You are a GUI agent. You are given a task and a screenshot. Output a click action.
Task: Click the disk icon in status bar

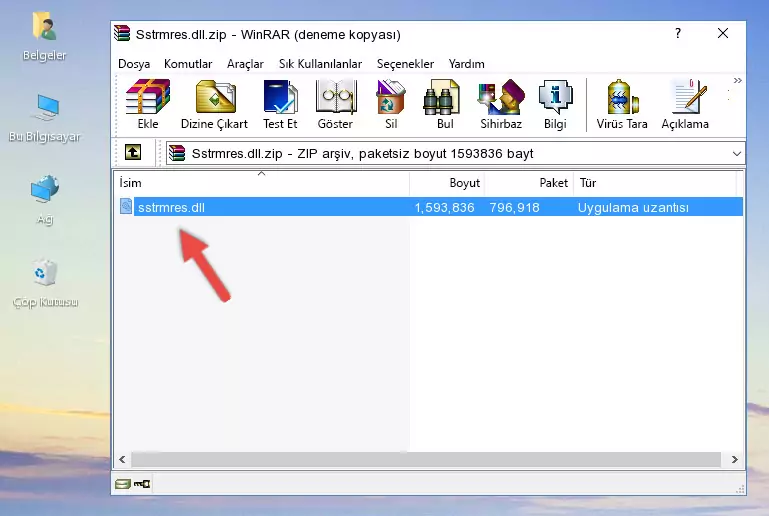[123, 484]
